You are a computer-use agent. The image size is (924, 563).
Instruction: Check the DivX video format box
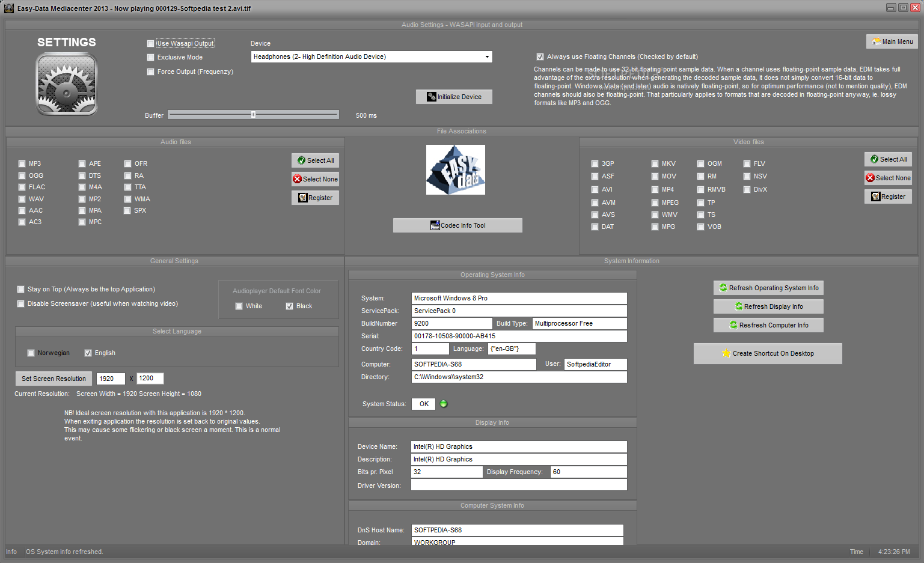click(x=747, y=189)
